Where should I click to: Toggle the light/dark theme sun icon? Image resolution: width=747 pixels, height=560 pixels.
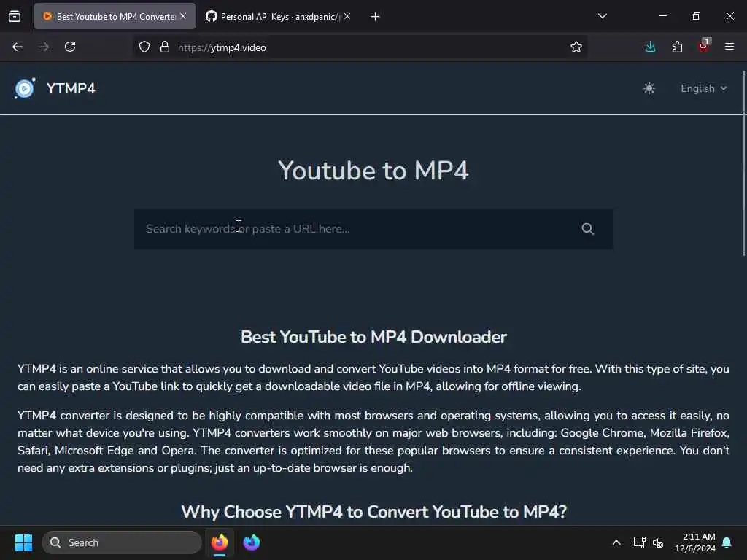(x=649, y=88)
